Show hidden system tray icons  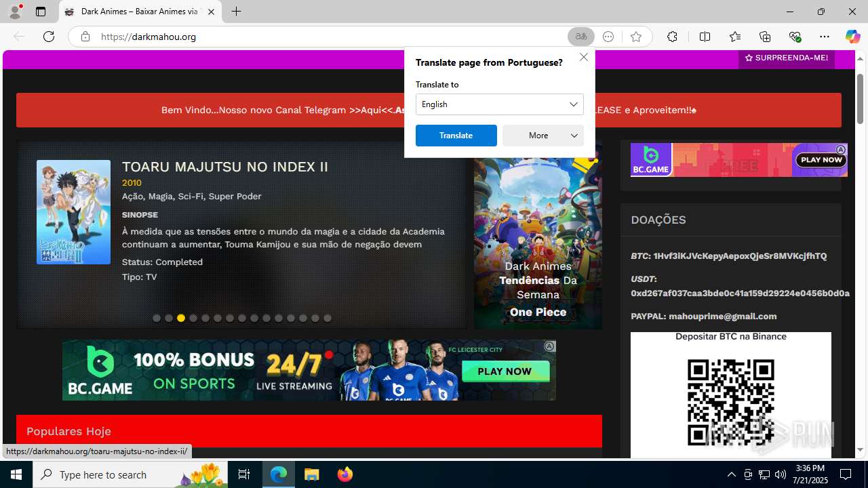click(x=731, y=474)
